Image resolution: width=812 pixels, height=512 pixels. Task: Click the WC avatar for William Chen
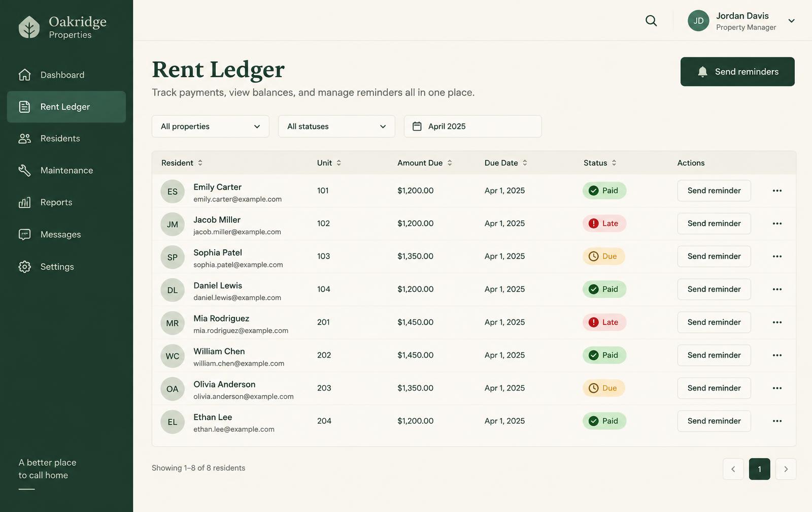tap(173, 356)
